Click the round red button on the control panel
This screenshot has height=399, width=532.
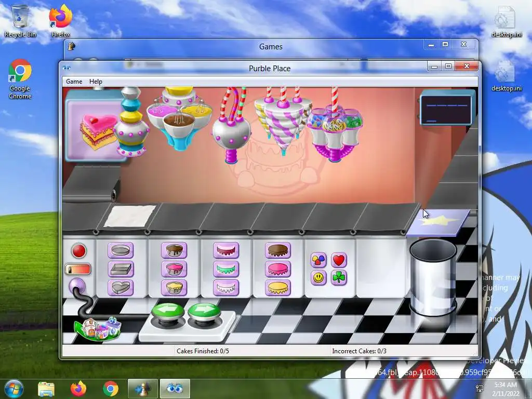coord(79,251)
